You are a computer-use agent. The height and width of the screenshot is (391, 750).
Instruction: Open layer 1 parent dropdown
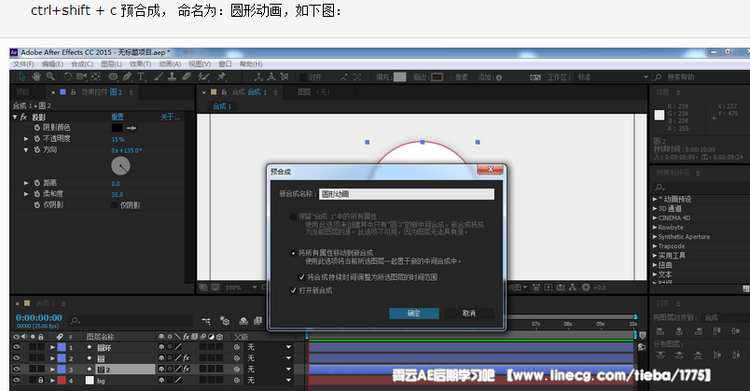[x=268, y=347]
